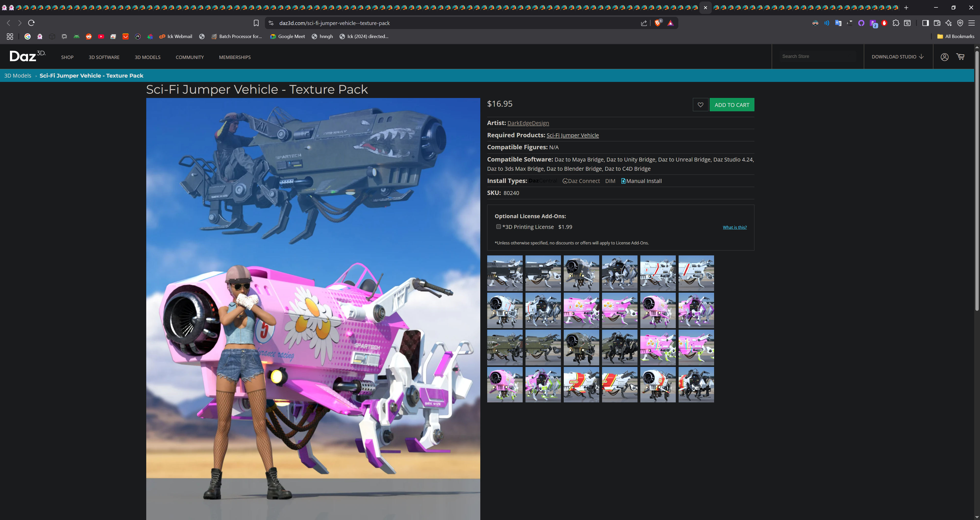Screen dimensions: 980x520
Task: Open the purple P extension with badge
Action: tap(873, 23)
